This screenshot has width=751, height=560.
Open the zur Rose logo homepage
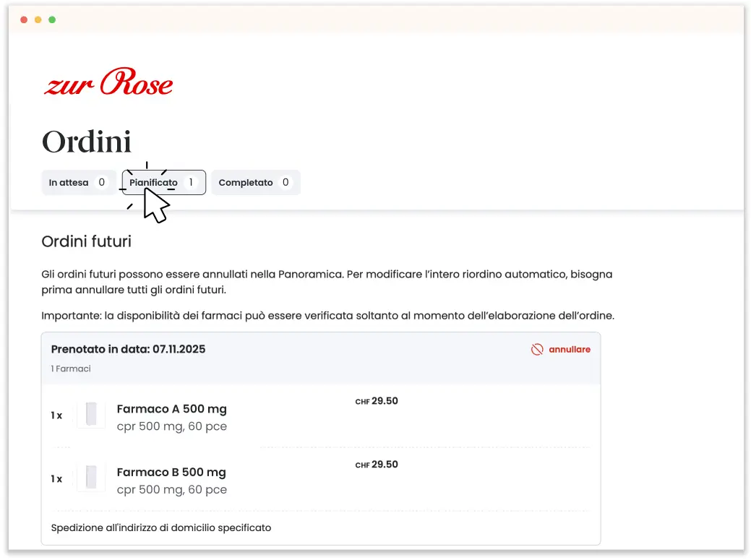coord(108,82)
